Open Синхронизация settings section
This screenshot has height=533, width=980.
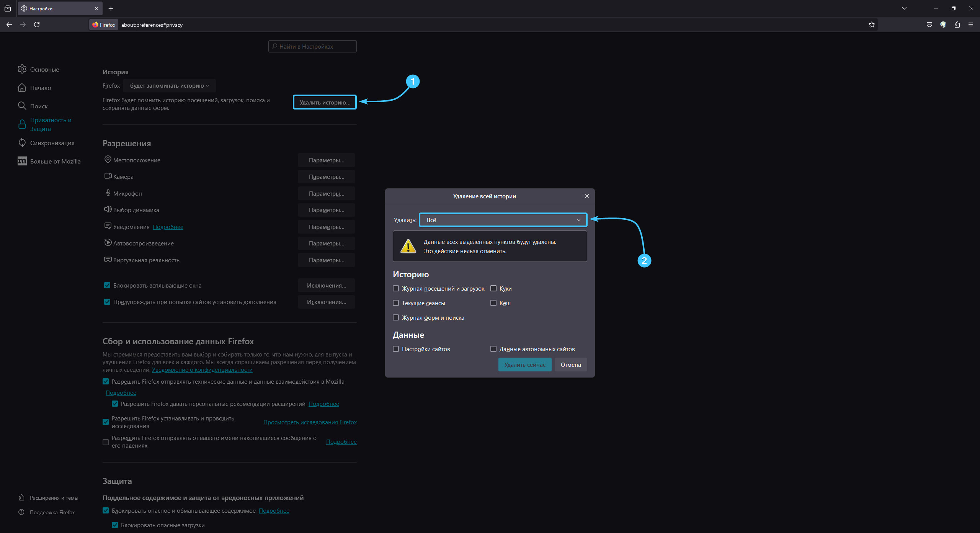click(x=52, y=143)
